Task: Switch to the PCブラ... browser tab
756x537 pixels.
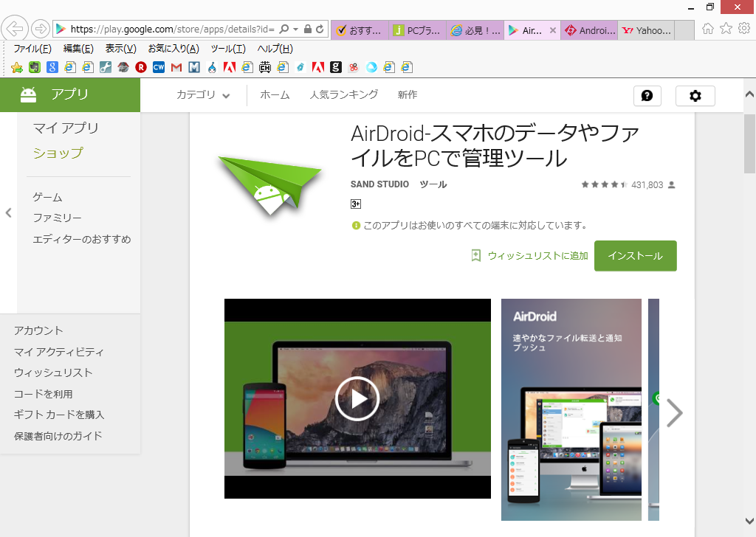Action: pos(418,30)
